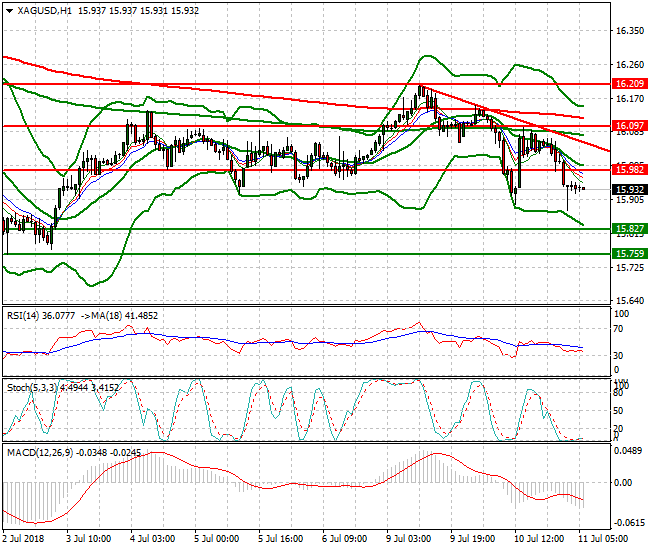Select the green 15.759 support price label
The width and height of the screenshot is (650, 550).
coord(628,254)
